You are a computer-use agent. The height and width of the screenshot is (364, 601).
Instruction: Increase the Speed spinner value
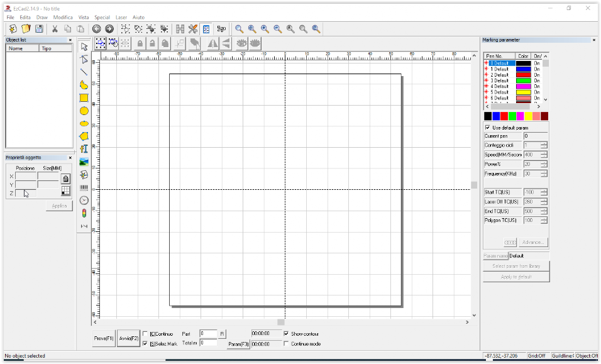point(544,153)
